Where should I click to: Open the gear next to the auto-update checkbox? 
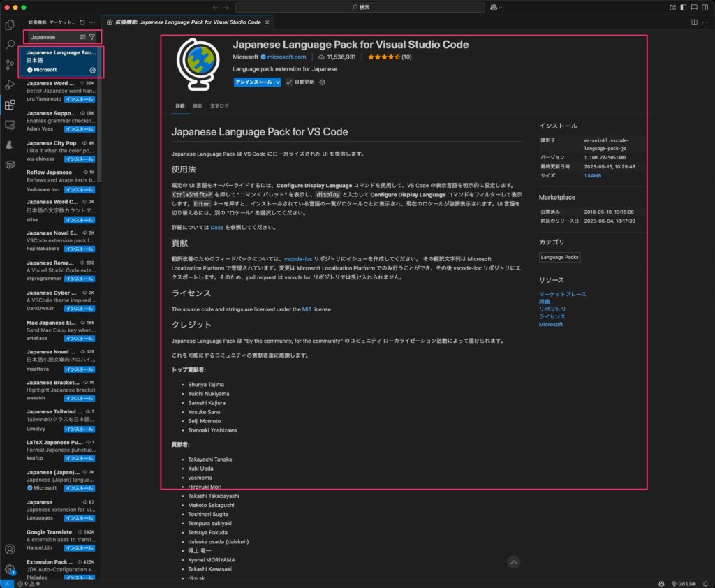(323, 82)
